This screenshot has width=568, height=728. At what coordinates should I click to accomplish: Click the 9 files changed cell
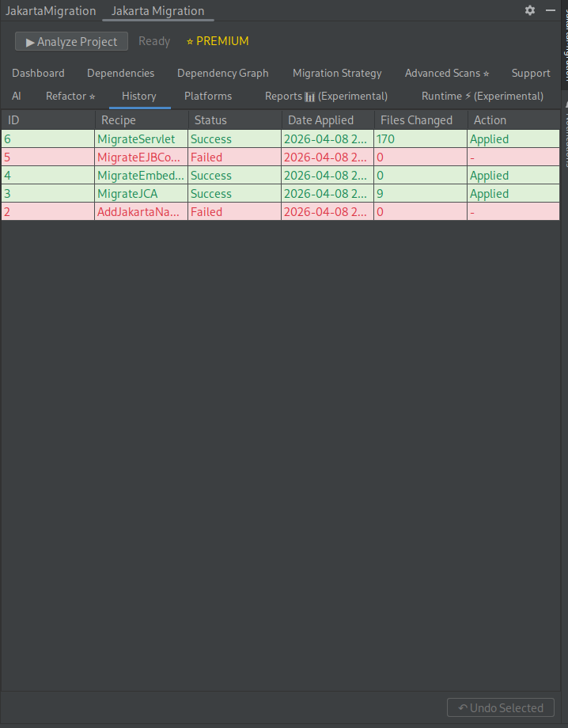[x=421, y=194]
